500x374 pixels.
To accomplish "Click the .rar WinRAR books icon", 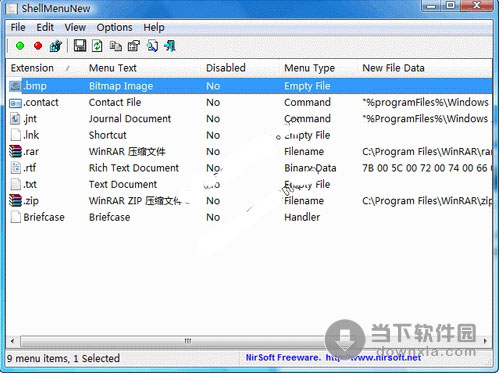I will coord(15,151).
